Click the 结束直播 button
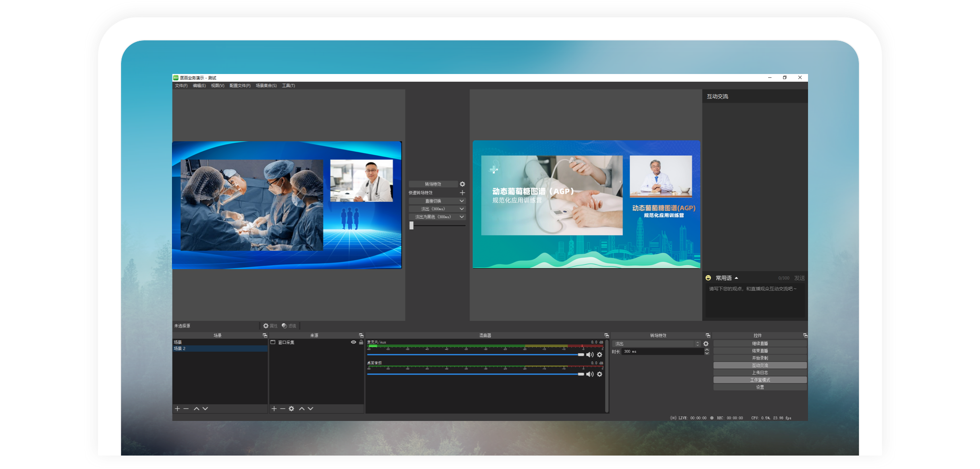This screenshot has height=469, width=980. (760, 351)
